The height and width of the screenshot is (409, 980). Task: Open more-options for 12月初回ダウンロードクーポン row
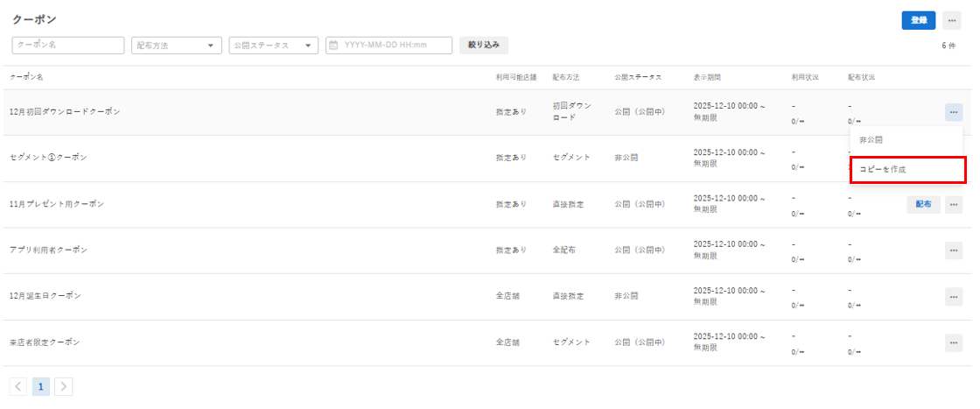tap(954, 113)
